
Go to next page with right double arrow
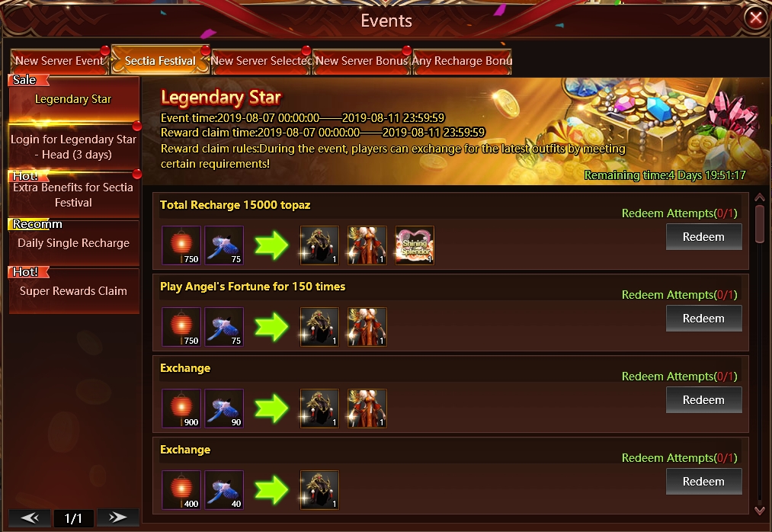click(117, 518)
